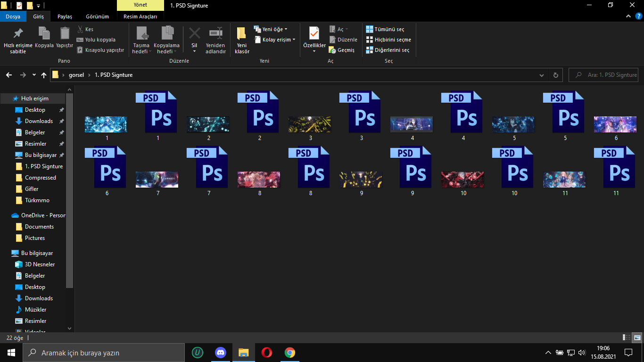Screen dimensions: 644x362
Task: Click the up arrow navigation icon
Action: [x=44, y=75]
